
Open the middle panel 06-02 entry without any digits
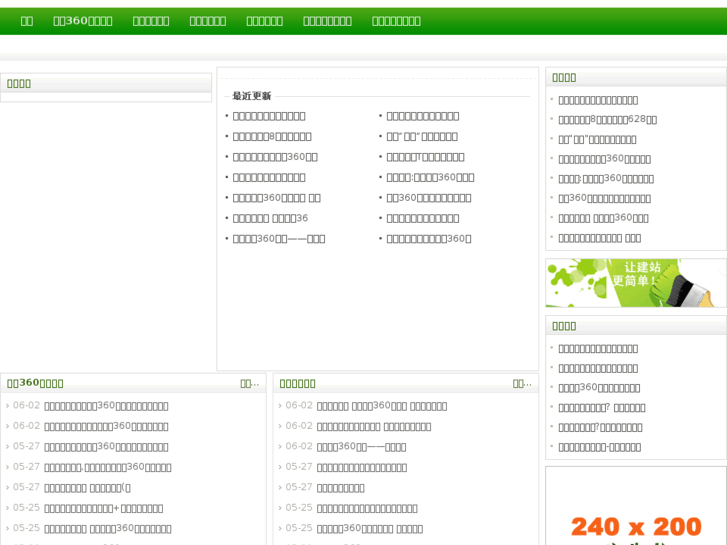[374, 426]
